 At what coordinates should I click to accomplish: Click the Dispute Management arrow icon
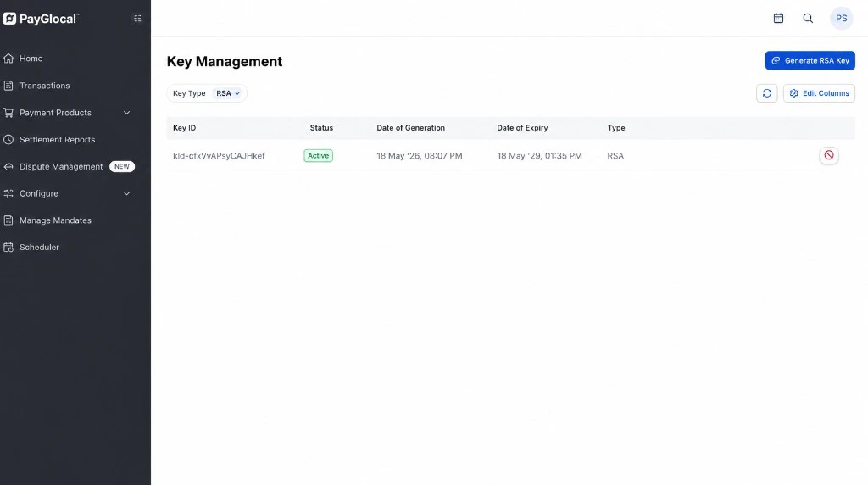8,167
